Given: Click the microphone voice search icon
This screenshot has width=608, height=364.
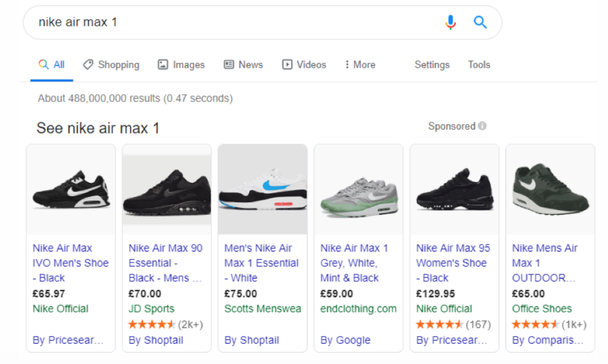Looking at the screenshot, I should click(x=450, y=22).
